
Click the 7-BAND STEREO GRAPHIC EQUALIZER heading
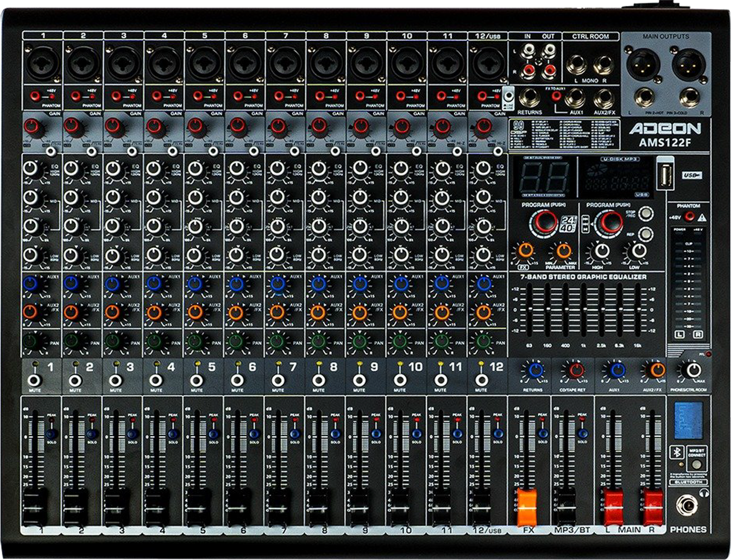[583, 277]
